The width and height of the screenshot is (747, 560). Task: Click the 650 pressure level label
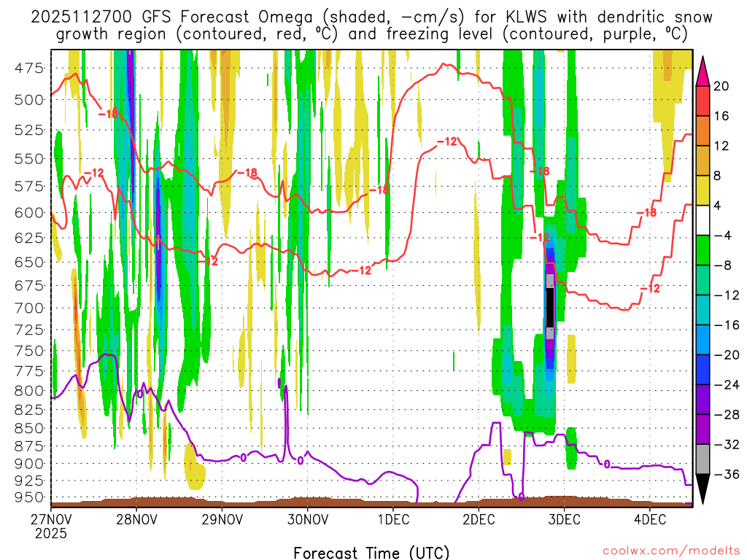[29, 262]
